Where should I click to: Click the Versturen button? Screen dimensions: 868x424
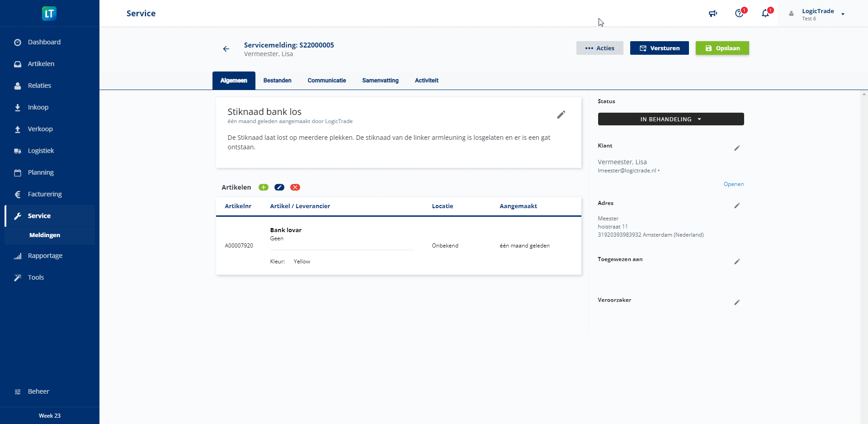coord(659,48)
